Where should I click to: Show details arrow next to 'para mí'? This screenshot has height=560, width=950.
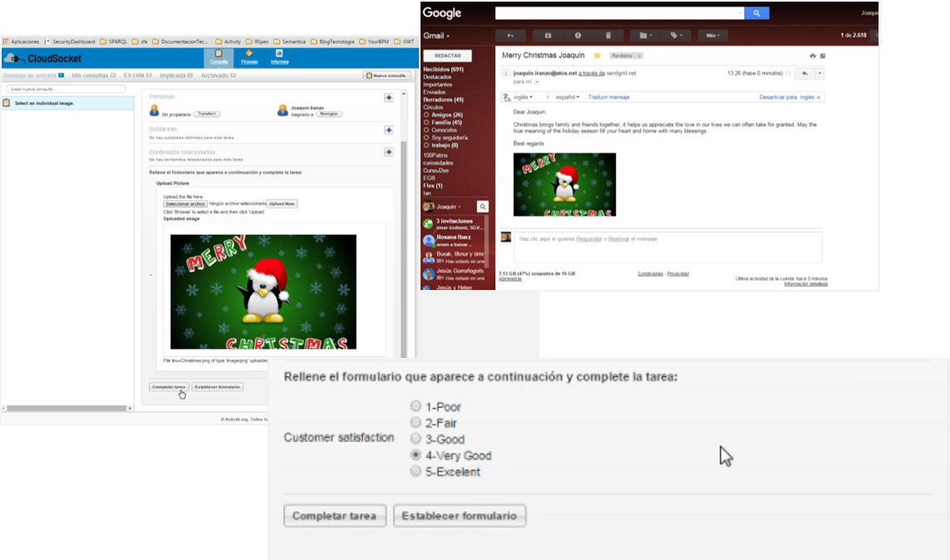(x=536, y=81)
